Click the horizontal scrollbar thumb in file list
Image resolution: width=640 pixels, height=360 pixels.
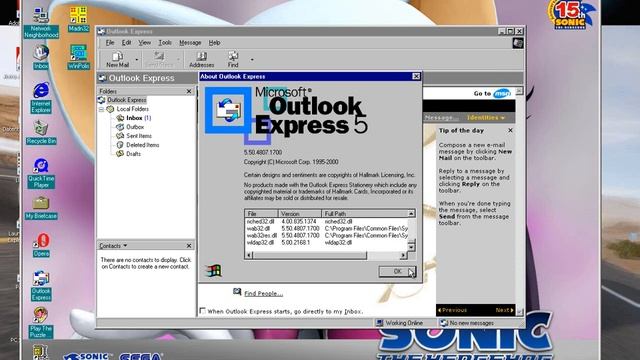[x=310, y=256]
